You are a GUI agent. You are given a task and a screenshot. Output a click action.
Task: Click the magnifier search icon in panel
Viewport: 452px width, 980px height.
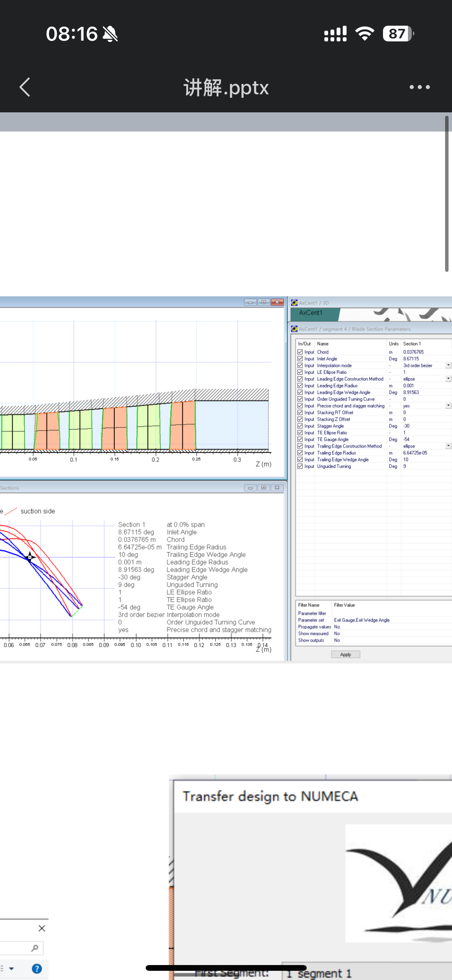[35, 948]
